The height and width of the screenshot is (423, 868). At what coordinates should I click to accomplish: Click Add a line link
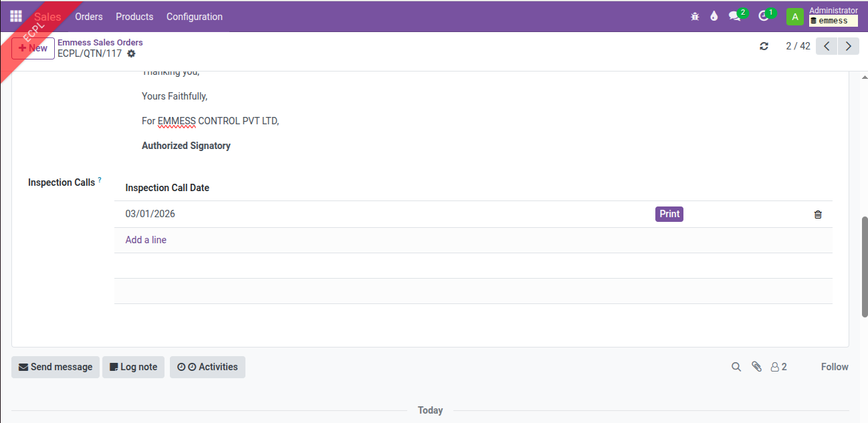pos(146,240)
